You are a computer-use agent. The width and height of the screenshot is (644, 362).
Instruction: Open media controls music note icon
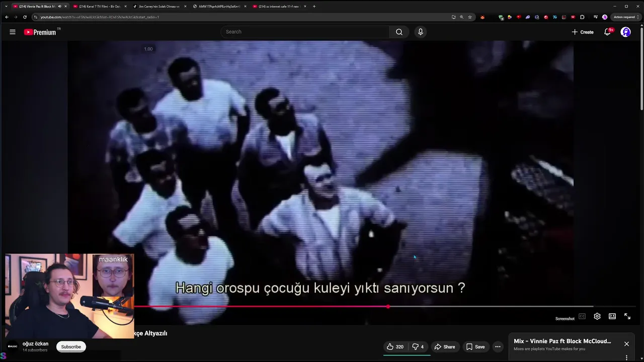[596, 17]
